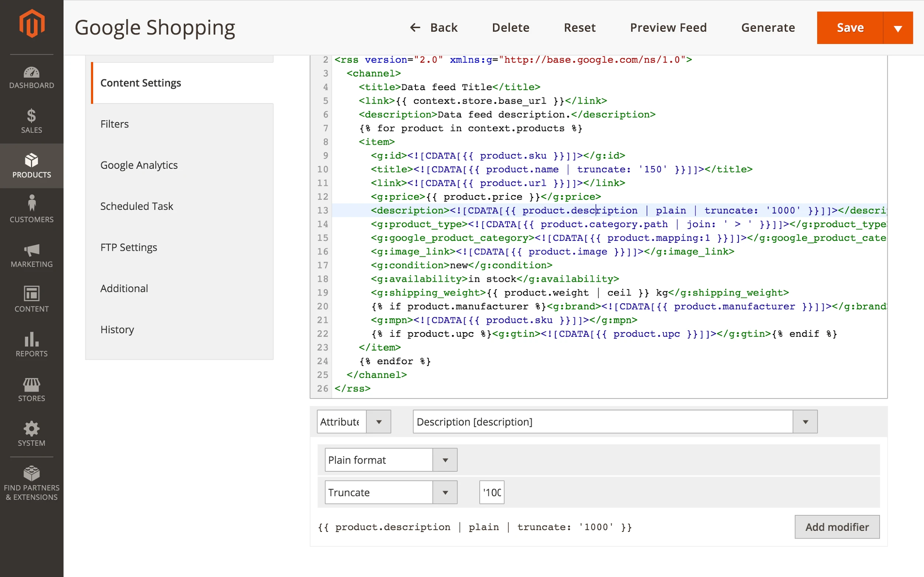Open the Truncate modifier dropdown
This screenshot has width=924, height=577.
pyautogui.click(x=444, y=492)
